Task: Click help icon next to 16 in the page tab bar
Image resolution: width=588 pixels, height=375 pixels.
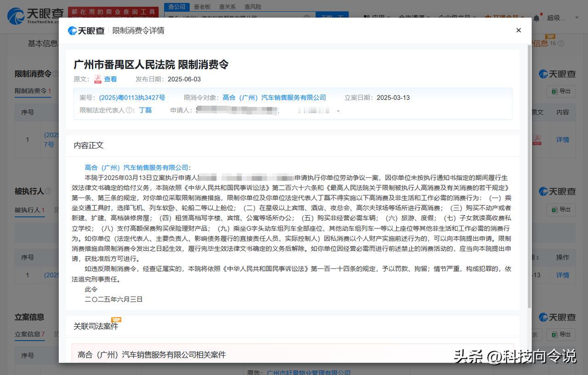Action: point(561,44)
